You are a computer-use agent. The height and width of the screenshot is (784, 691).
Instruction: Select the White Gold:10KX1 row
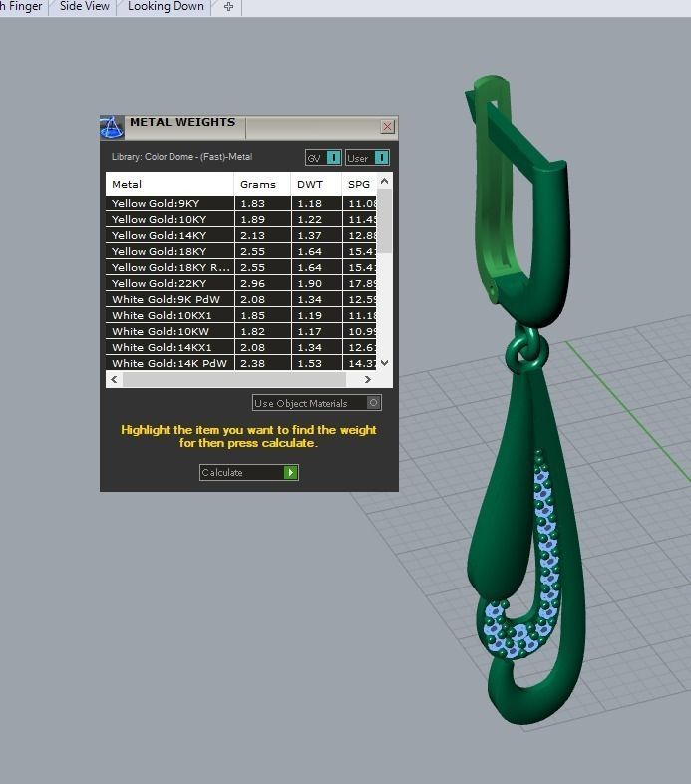pyautogui.click(x=241, y=315)
